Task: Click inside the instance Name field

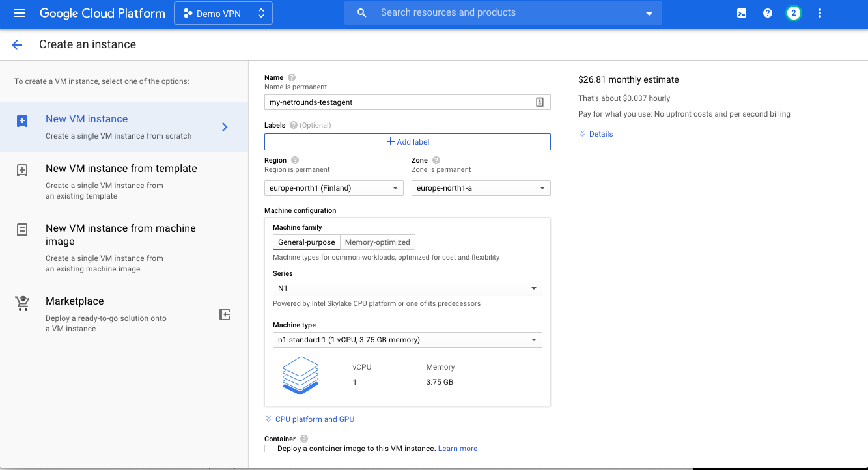Action: coord(397,102)
